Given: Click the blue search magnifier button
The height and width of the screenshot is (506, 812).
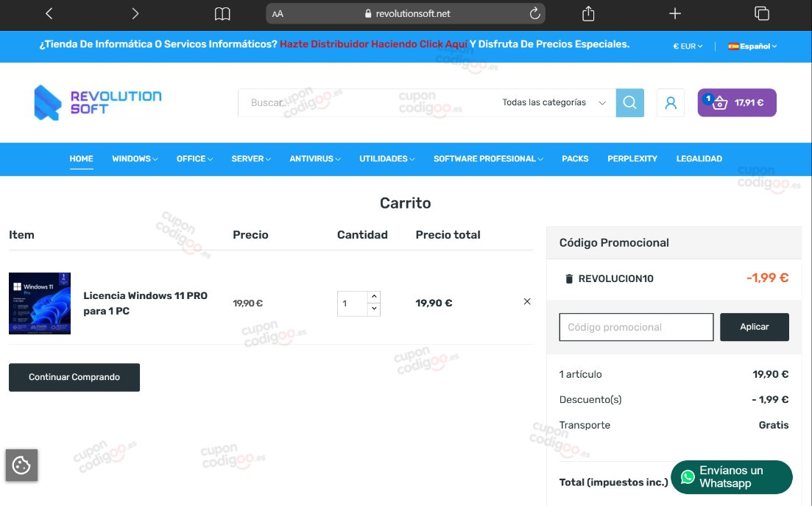Looking at the screenshot, I should 629,102.
